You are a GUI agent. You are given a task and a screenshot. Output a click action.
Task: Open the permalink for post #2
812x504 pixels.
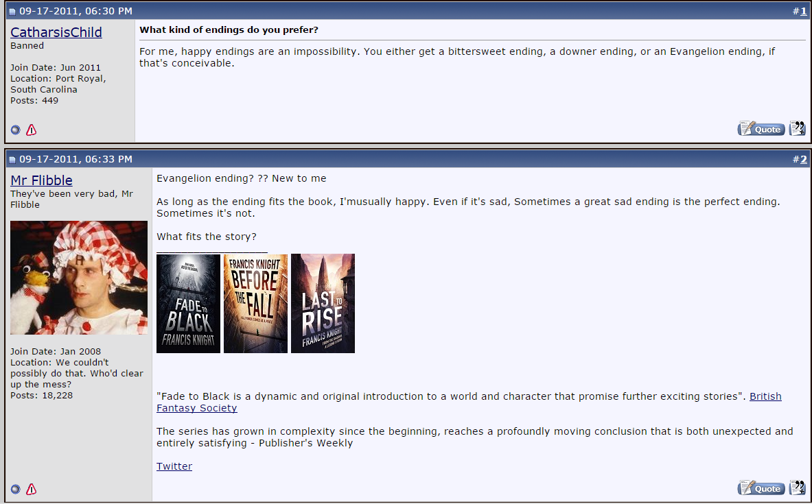(x=803, y=159)
